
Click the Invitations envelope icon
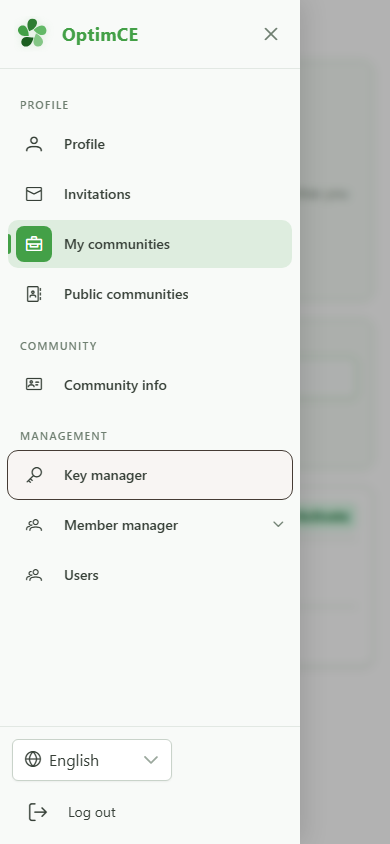[x=34, y=194]
